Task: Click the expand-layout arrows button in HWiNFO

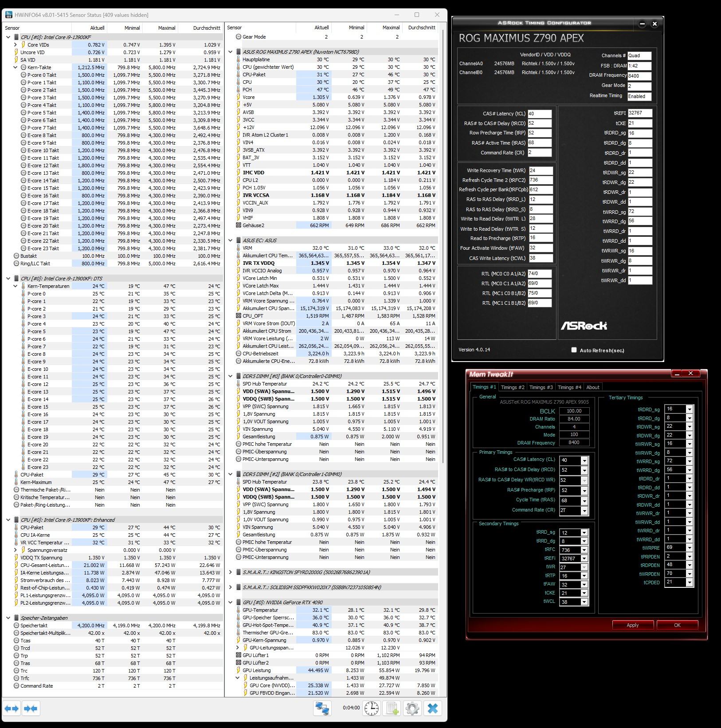Action: pos(12,708)
